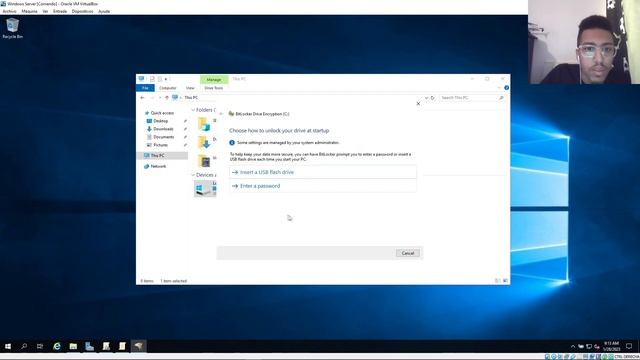Screen dimensions: 640x360
Task: Launch Internet Explorer from taskbar
Action: click(x=57, y=346)
